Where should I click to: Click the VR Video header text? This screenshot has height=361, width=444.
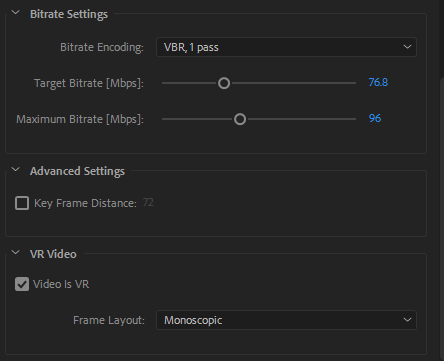(x=53, y=254)
